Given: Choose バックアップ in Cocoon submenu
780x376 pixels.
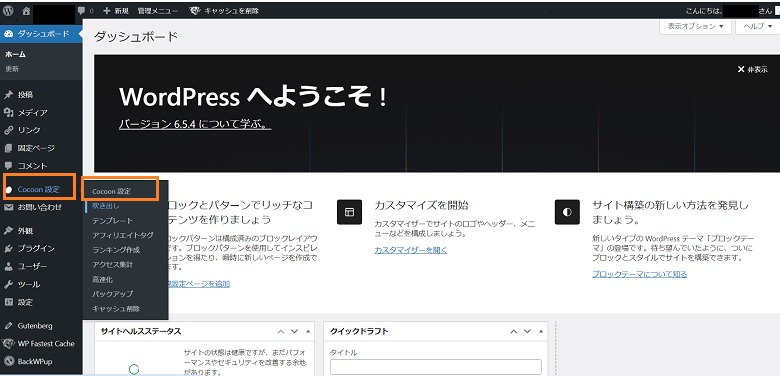Looking at the screenshot, I should [112, 294].
